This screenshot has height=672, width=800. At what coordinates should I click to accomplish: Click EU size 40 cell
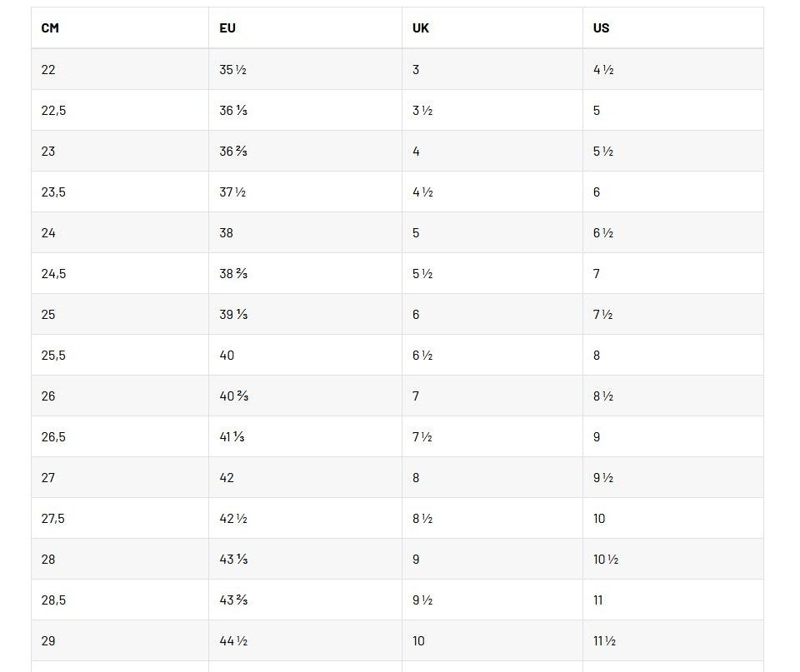pyautogui.click(x=227, y=355)
